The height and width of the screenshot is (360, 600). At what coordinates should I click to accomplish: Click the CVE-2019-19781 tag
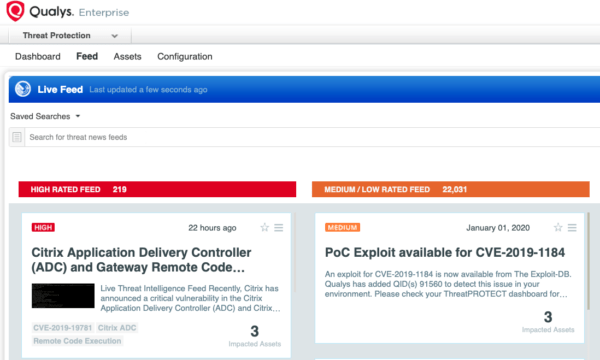click(x=63, y=328)
